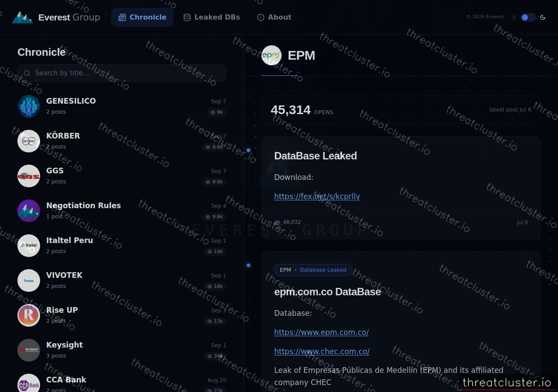Image resolution: width=558 pixels, height=392 pixels.
Task: Open the GENESILICO entry avatar
Action: click(x=29, y=106)
